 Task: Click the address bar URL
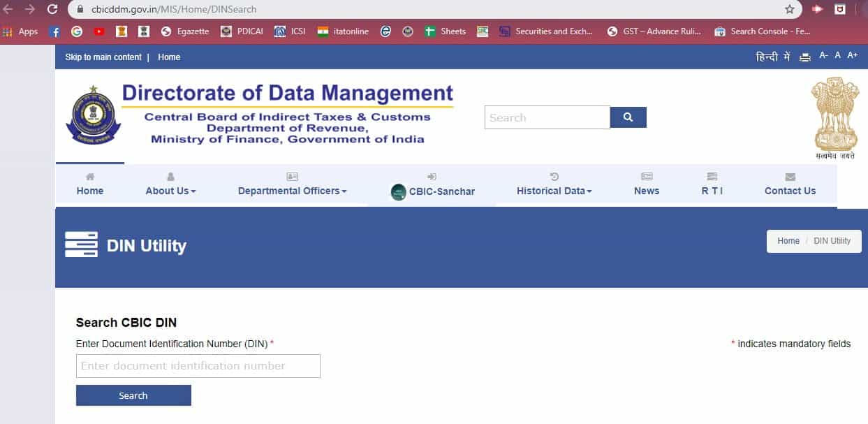(174, 9)
